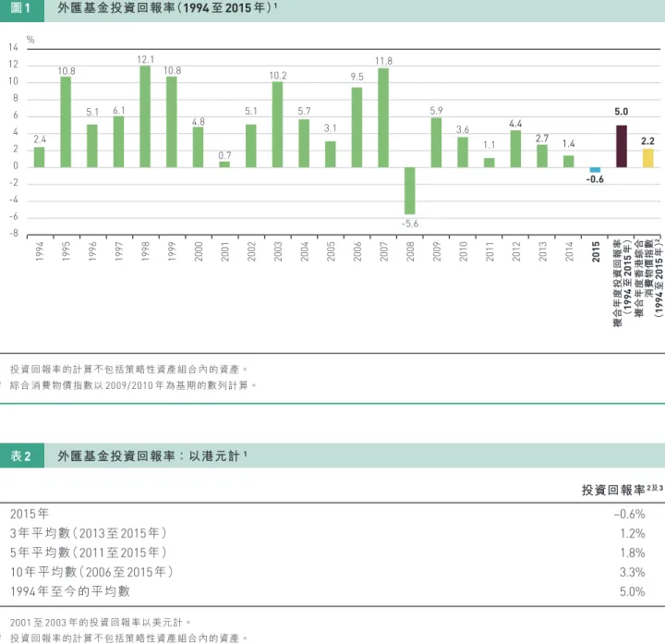This screenshot has height=644, width=665.
Task: Click the 1994年至今的平均數 row
Action: point(70,592)
